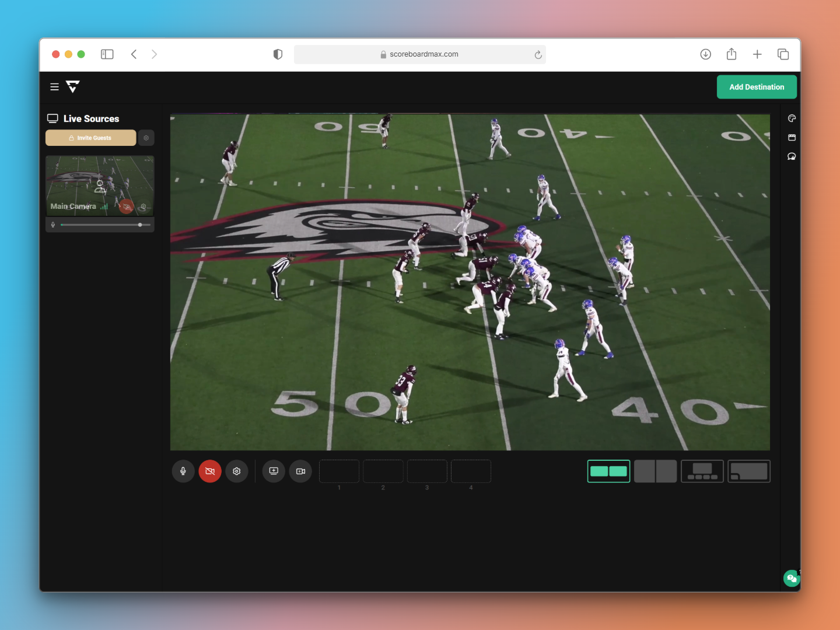Choose the spotlight with thumbnails layout
Image resolution: width=840 pixels, height=630 pixels.
point(702,471)
